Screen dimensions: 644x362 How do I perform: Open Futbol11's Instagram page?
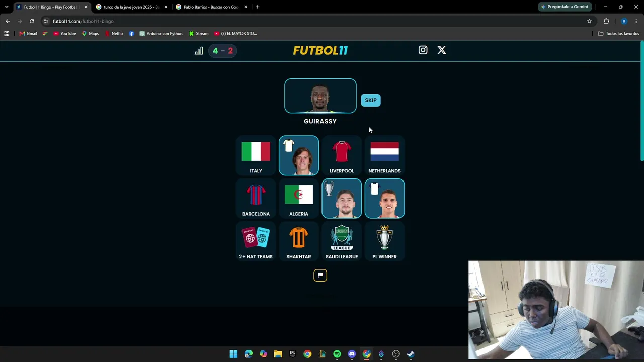coord(423,50)
